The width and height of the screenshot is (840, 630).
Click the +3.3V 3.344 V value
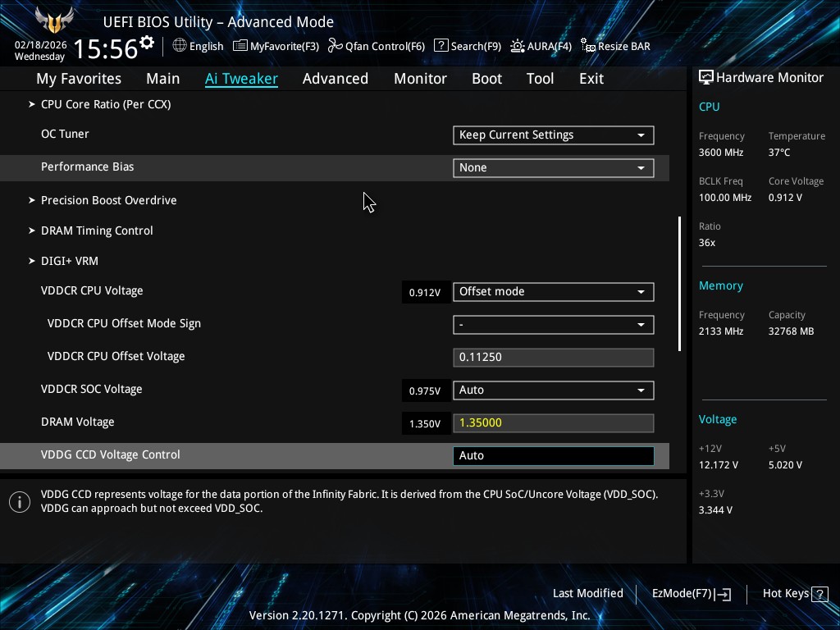pyautogui.click(x=715, y=510)
